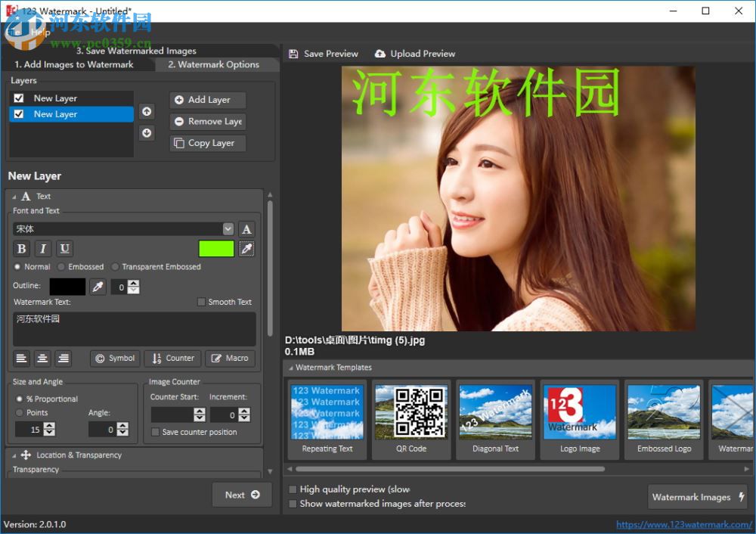Open the Macro tool

click(229, 358)
